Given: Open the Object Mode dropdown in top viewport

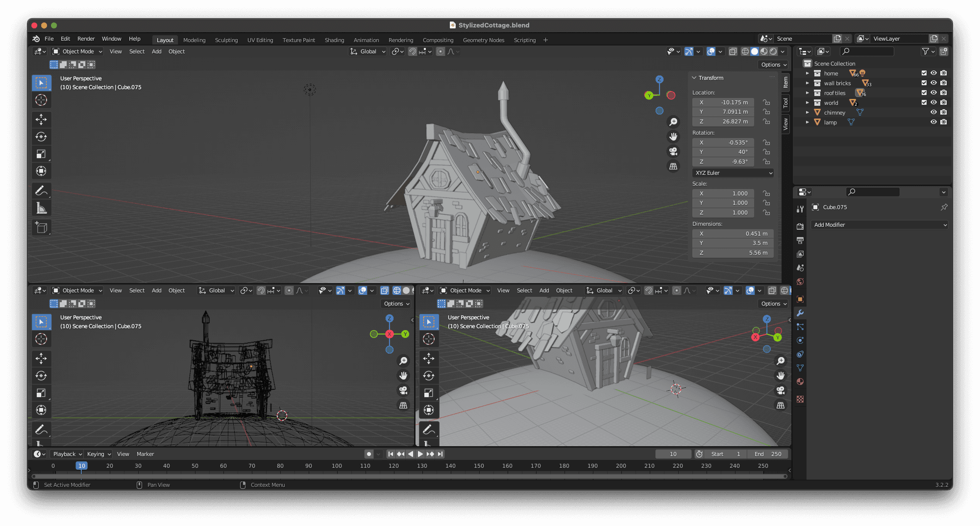Looking at the screenshot, I should 77,52.
